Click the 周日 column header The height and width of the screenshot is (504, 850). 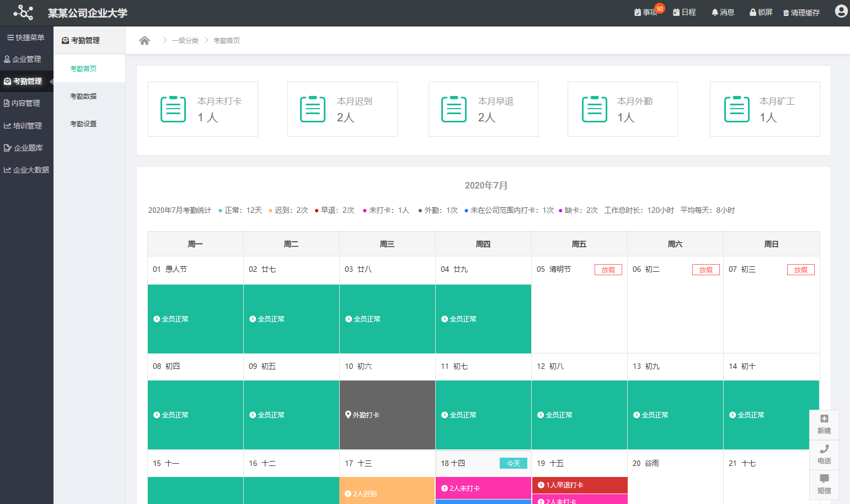tap(771, 244)
